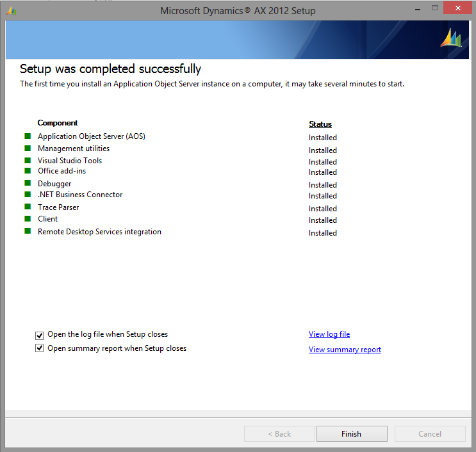Select the Visual Studio Tools text

pyautogui.click(x=70, y=161)
